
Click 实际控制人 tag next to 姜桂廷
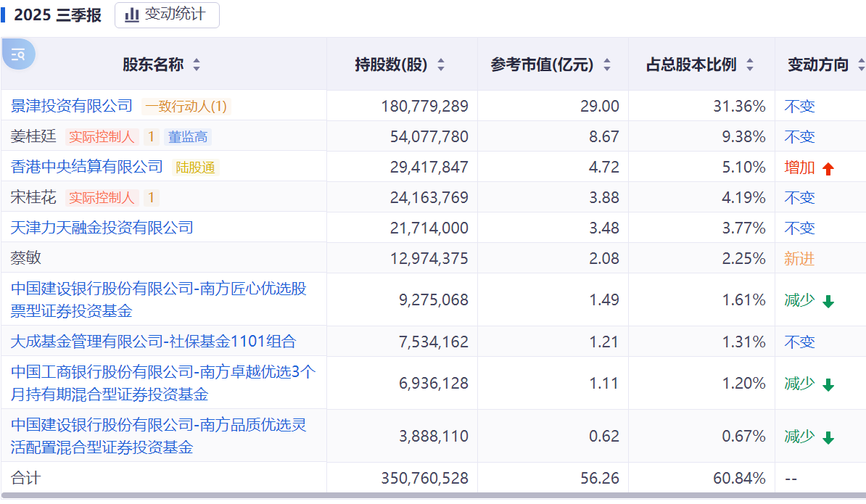102,136
